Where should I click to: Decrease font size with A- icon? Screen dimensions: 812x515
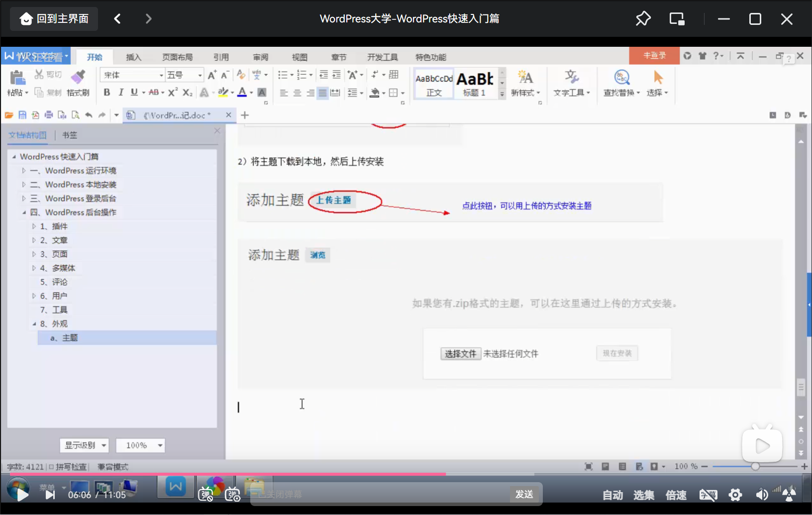pos(225,75)
